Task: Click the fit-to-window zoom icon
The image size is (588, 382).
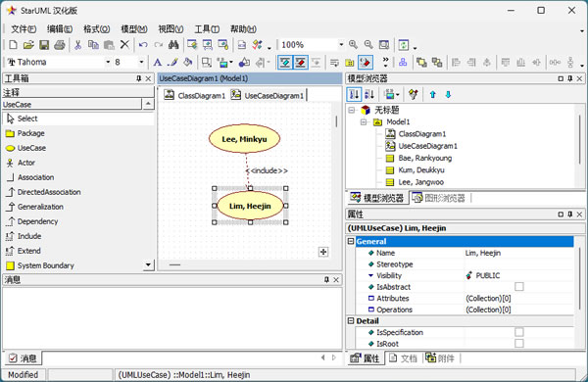Action: coord(384,45)
